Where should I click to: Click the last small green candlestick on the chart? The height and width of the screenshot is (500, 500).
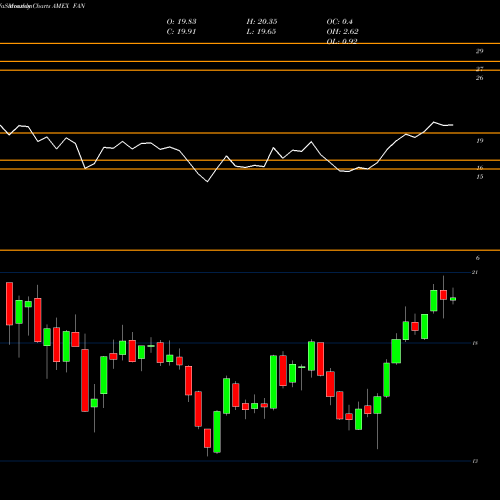click(453, 299)
